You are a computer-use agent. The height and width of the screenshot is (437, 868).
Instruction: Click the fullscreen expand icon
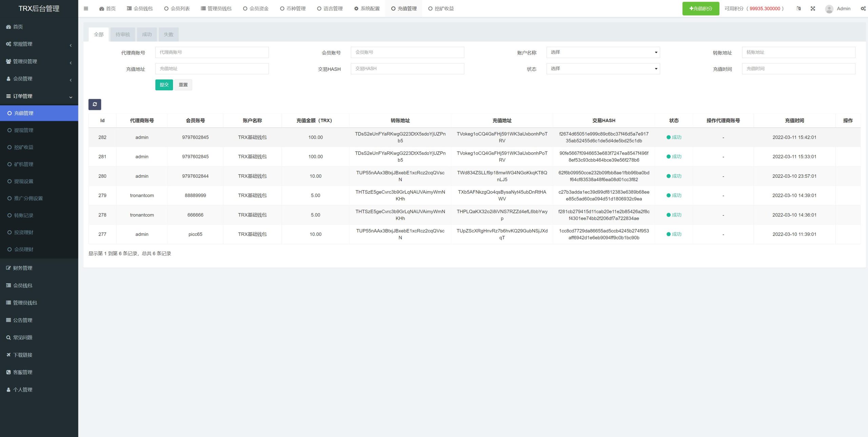[x=813, y=8]
